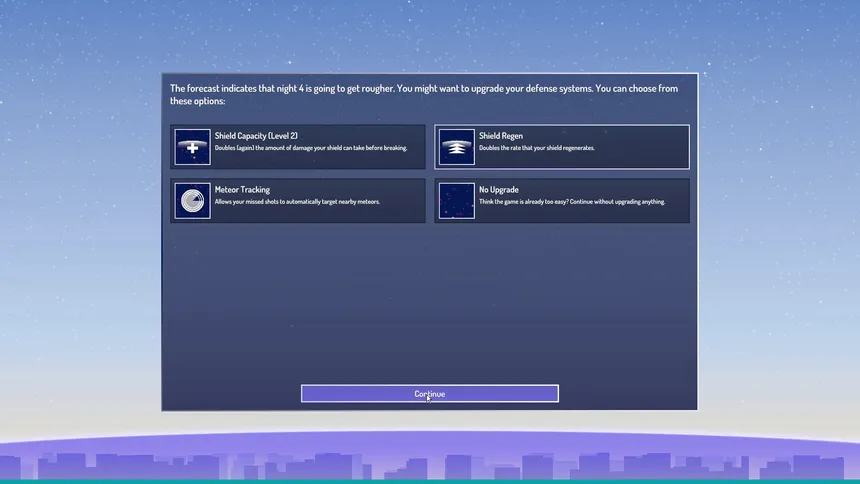Click the night 4 forecast message text
Screen dimensions: 860x484
pos(424,94)
